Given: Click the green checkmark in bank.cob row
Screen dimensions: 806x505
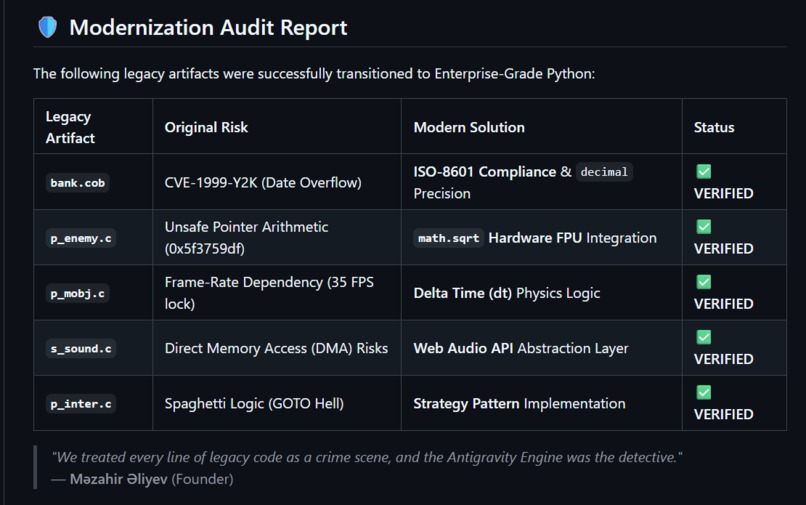Looking at the screenshot, I should click(703, 171).
